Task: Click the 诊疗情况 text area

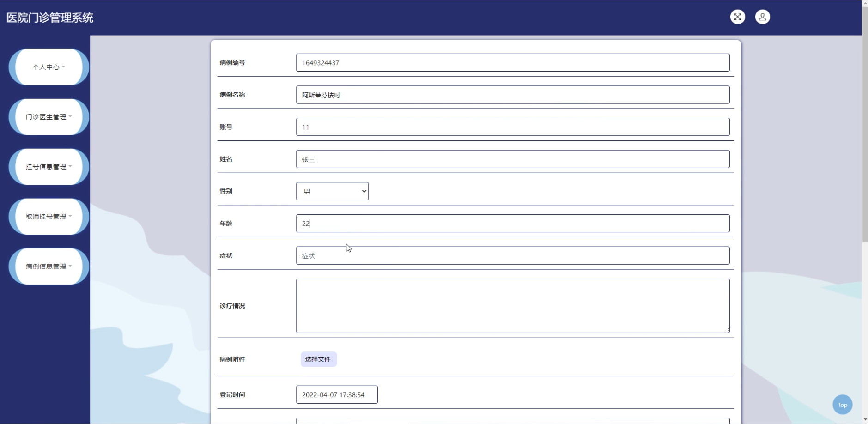Action: pos(513,306)
